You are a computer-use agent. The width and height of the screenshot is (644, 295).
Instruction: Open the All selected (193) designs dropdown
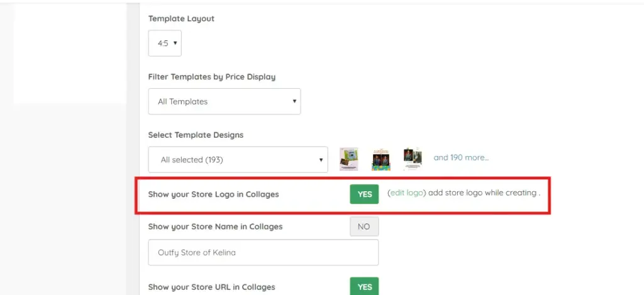click(238, 160)
